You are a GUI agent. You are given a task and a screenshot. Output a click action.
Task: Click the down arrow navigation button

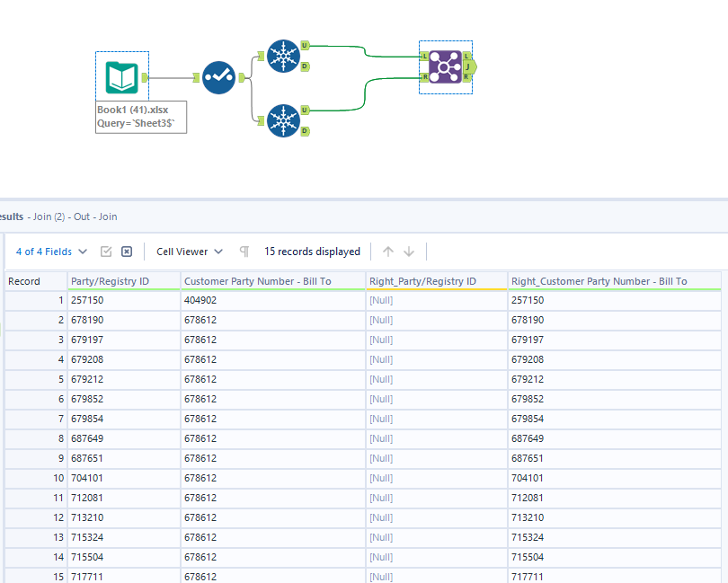pyautogui.click(x=410, y=252)
